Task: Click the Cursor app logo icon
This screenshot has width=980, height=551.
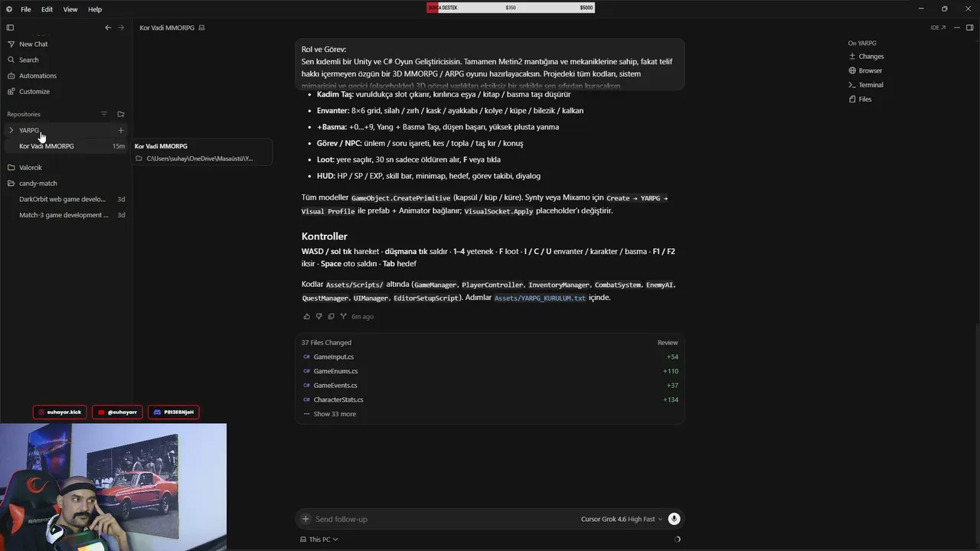Action: pos(9,9)
